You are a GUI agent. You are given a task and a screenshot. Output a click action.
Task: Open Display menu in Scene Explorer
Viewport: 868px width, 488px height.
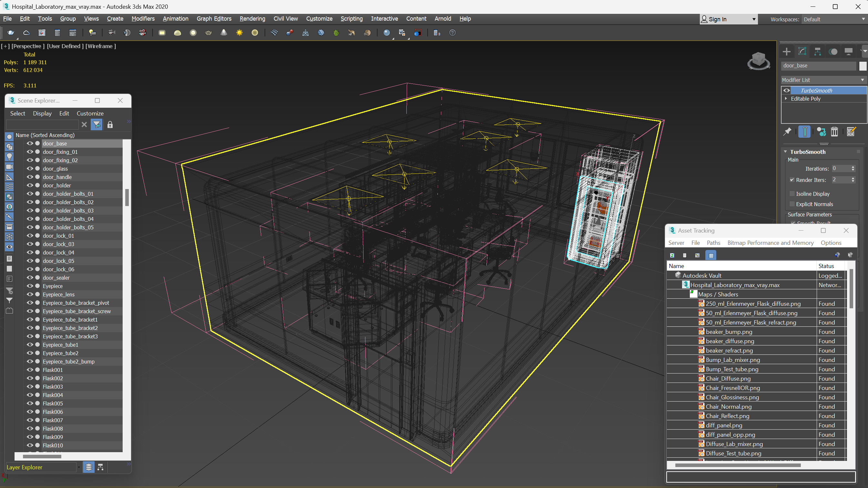tap(42, 114)
